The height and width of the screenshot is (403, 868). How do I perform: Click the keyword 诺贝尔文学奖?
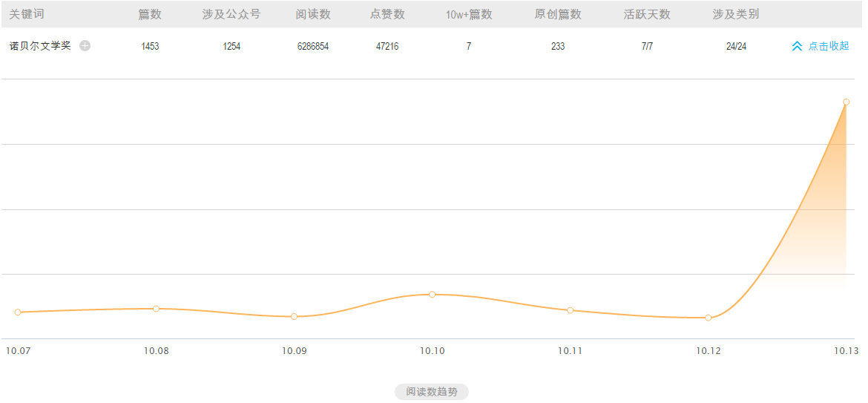(40, 46)
